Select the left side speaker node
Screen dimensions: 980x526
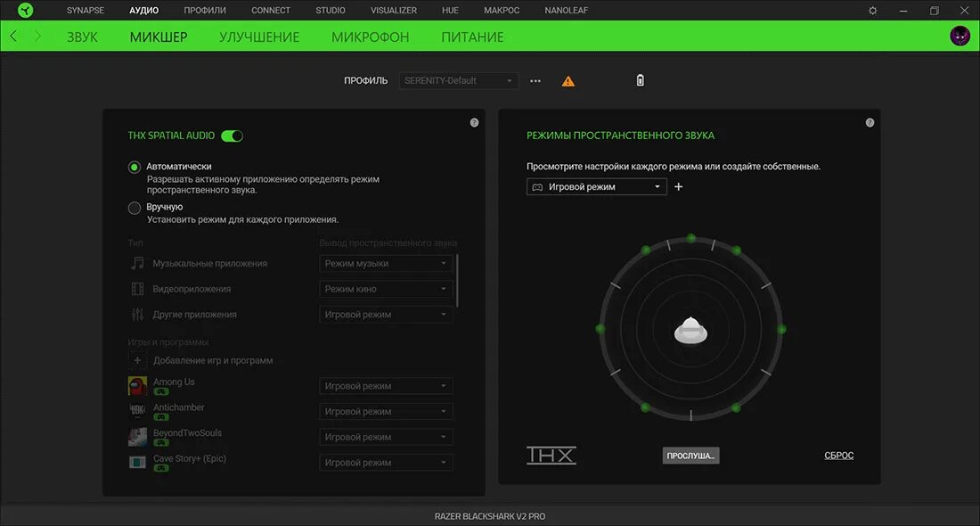point(600,329)
